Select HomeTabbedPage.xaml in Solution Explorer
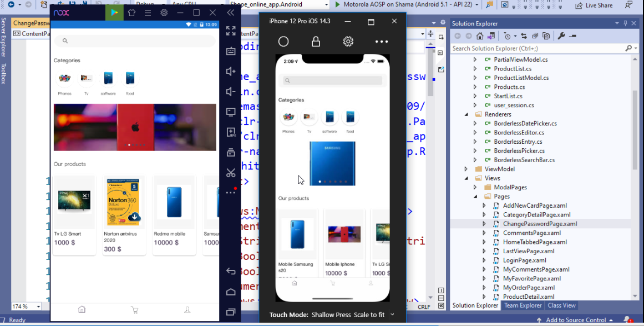 (x=535, y=242)
